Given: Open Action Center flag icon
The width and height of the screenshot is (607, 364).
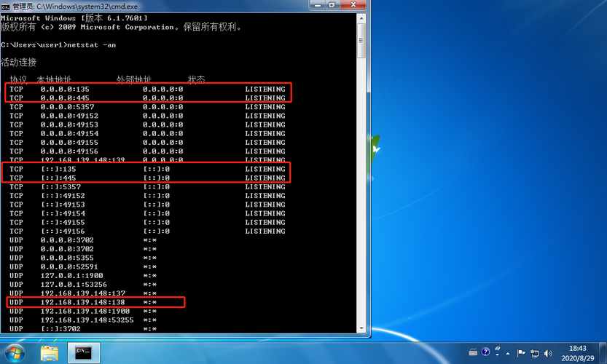Looking at the screenshot, I should tap(521, 353).
